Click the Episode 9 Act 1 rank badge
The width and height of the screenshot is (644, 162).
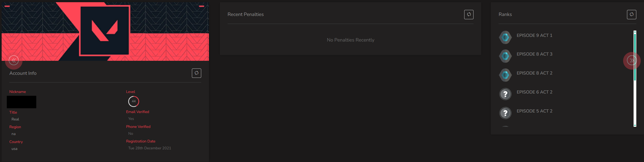tap(505, 37)
